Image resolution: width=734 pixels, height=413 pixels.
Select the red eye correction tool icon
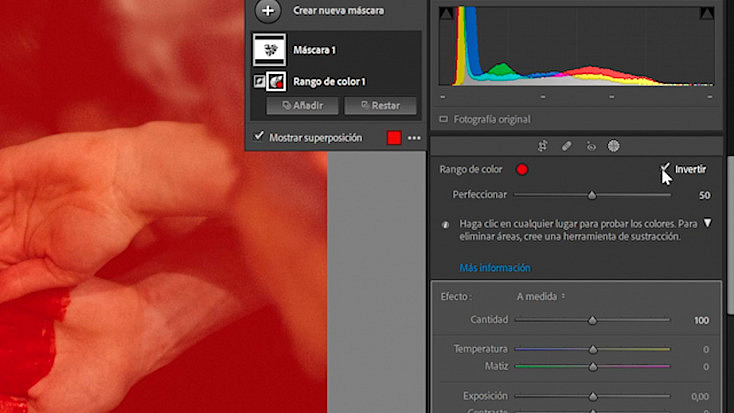591,147
